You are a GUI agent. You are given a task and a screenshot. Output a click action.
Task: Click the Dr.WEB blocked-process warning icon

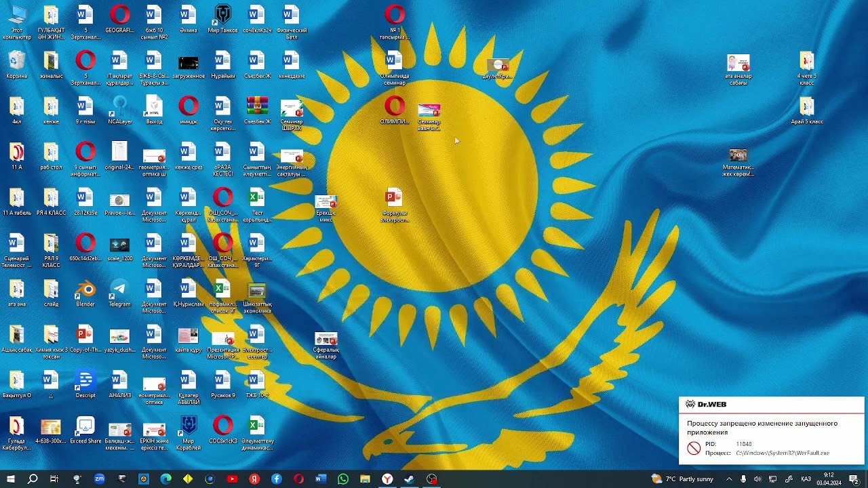pos(693,448)
